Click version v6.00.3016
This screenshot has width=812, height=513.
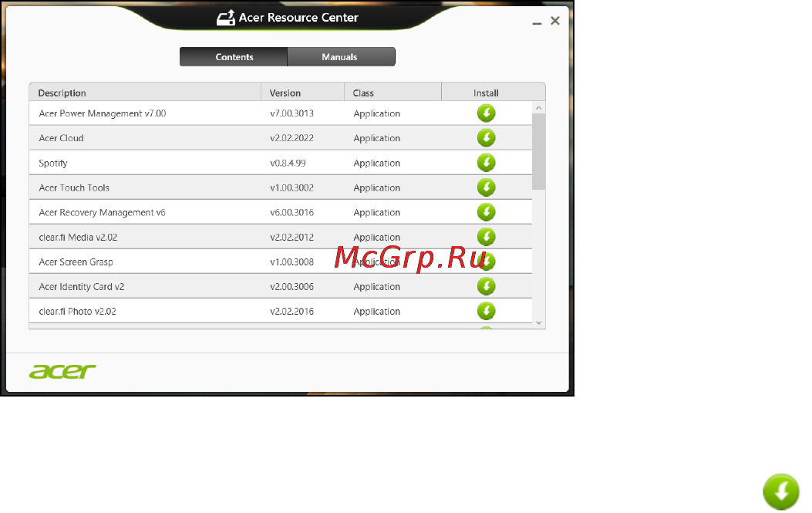pyautogui.click(x=291, y=212)
